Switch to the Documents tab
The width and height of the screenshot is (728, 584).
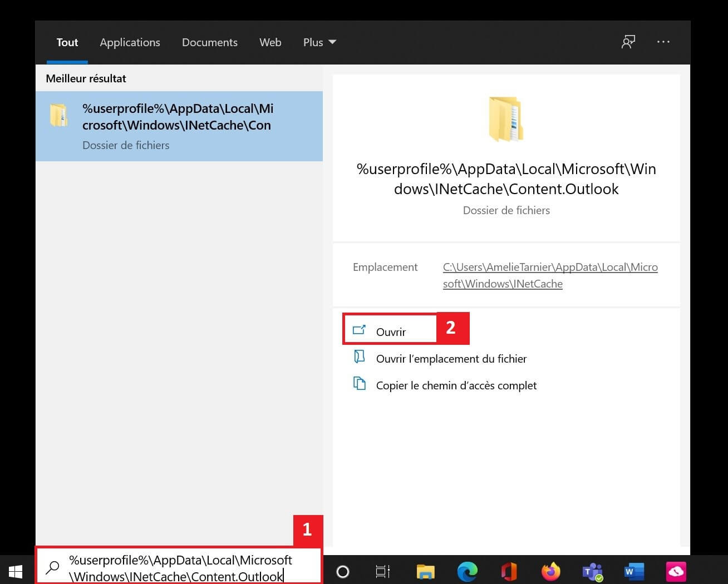point(209,42)
